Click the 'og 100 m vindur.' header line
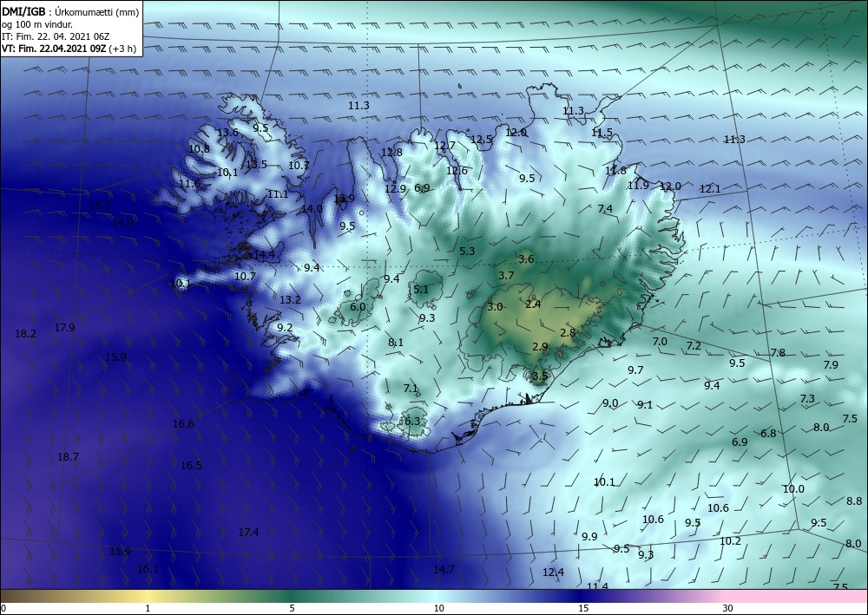Viewport: 868px width, 615px height. [x=37, y=24]
